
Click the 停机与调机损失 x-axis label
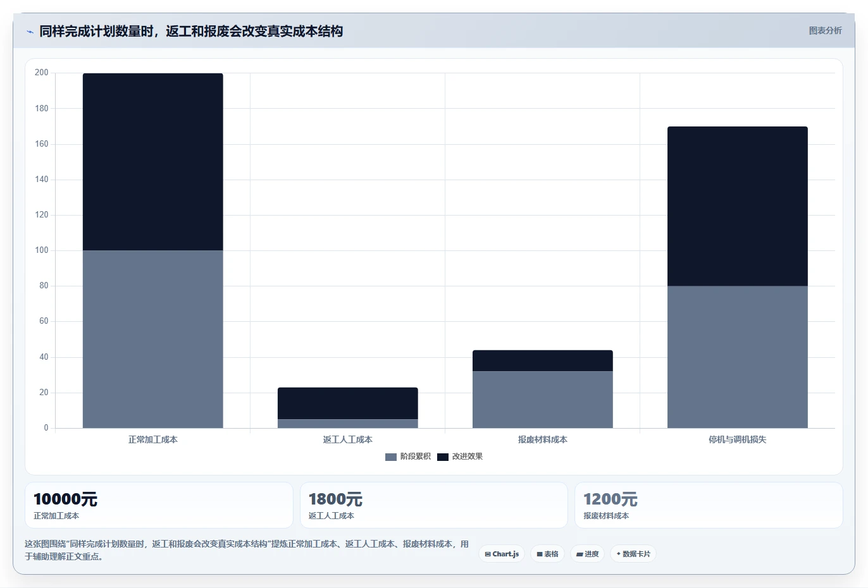738,439
